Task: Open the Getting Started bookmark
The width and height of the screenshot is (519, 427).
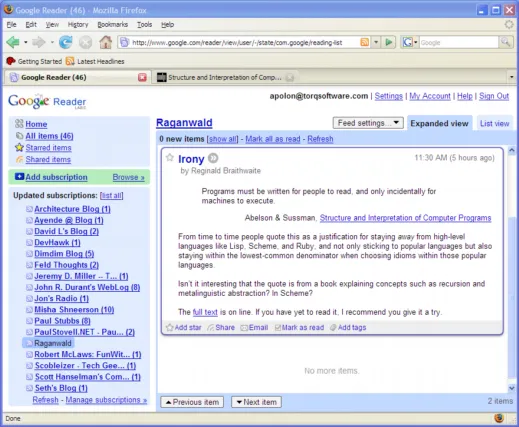Action: coord(34,61)
